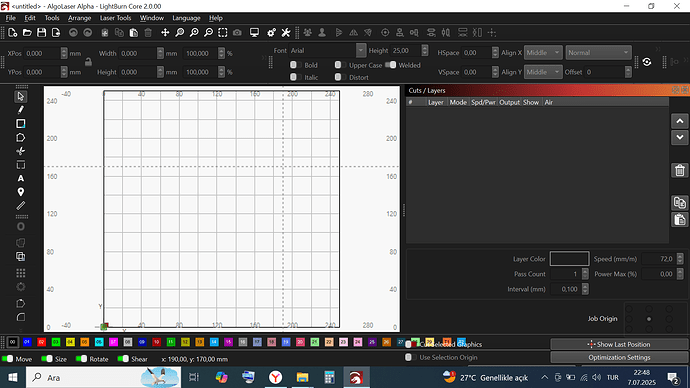Click the XPos spinner arrows

tap(64, 53)
